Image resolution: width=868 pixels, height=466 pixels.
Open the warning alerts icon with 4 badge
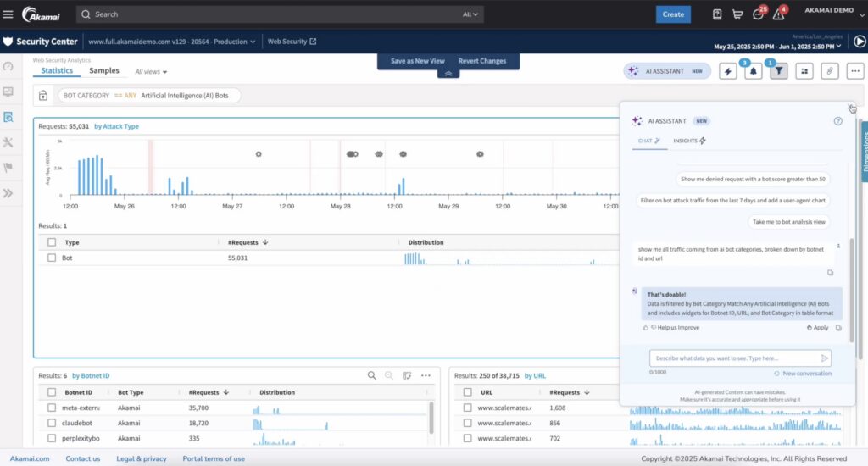click(779, 14)
